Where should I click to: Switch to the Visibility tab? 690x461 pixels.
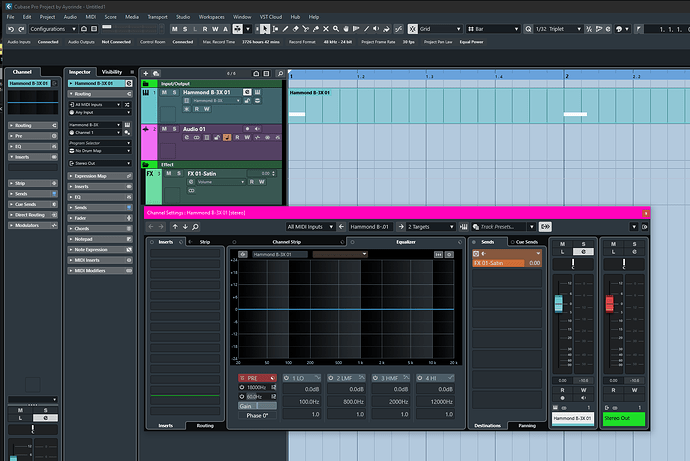point(112,72)
